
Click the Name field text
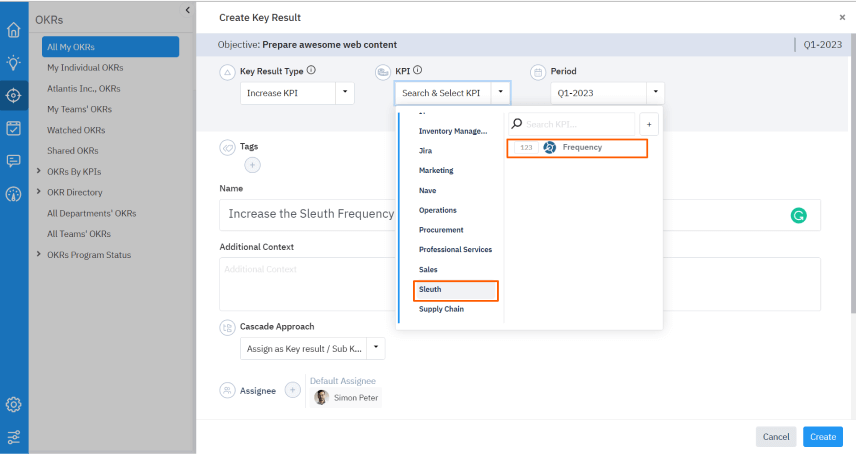click(311, 214)
